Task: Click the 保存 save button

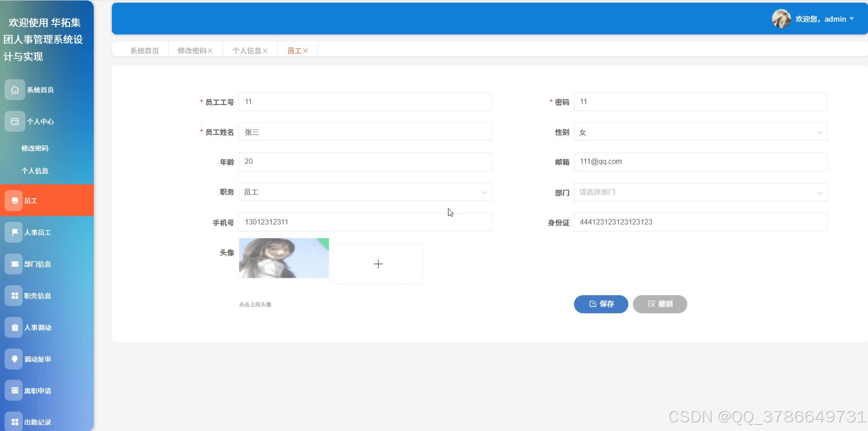Action: tap(601, 303)
